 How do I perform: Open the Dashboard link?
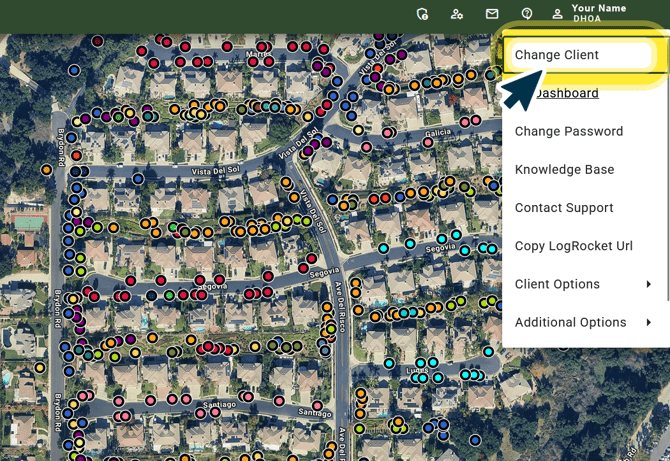[x=567, y=93]
